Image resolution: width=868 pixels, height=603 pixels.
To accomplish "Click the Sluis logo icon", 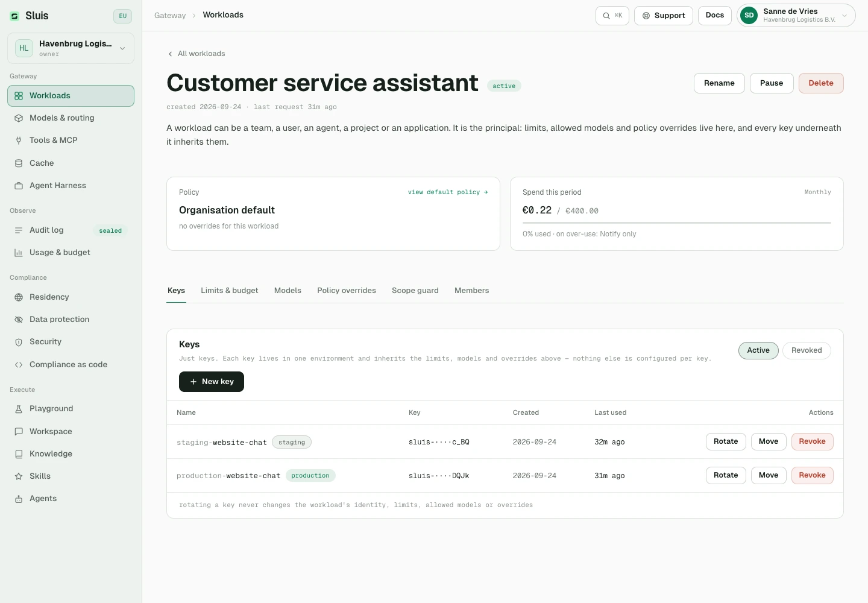I will click(14, 16).
